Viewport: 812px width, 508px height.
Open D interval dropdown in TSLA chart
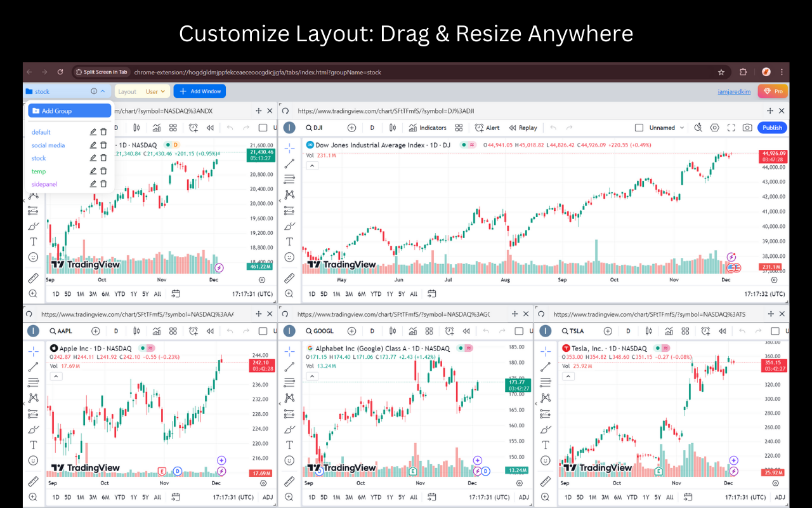628,331
